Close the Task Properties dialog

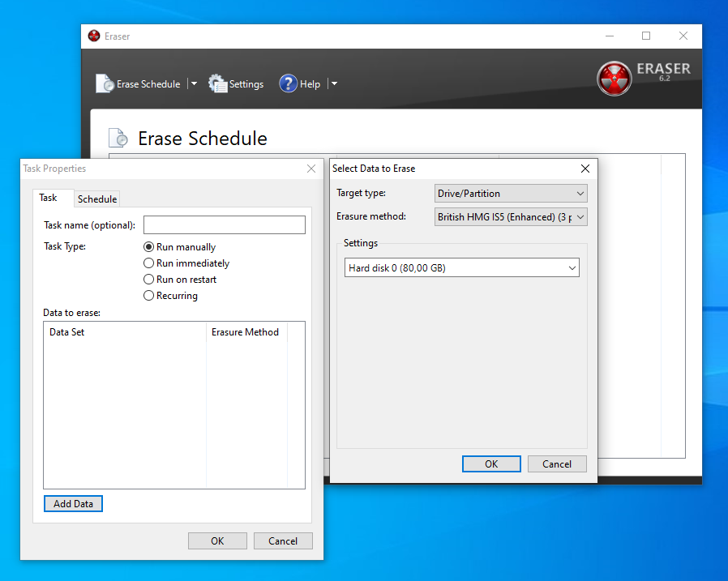click(x=311, y=169)
